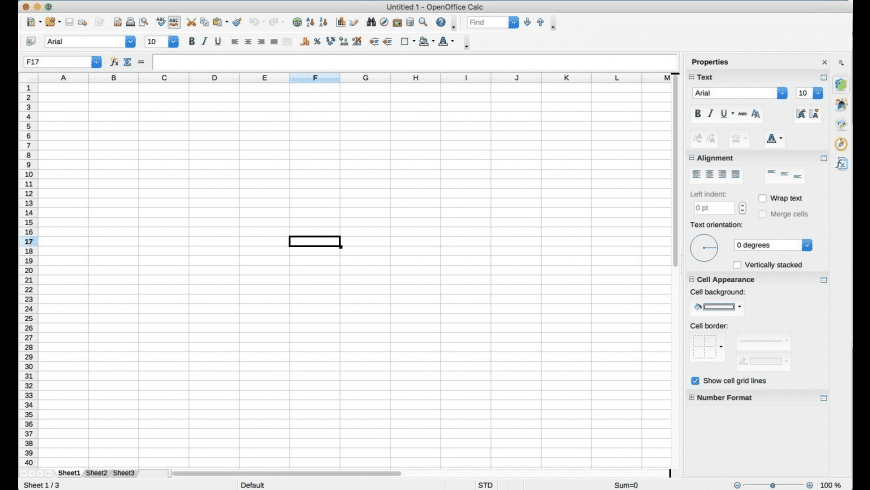870x490 pixels.
Task: Toggle Bold in the Properties sidebar
Action: (x=698, y=114)
